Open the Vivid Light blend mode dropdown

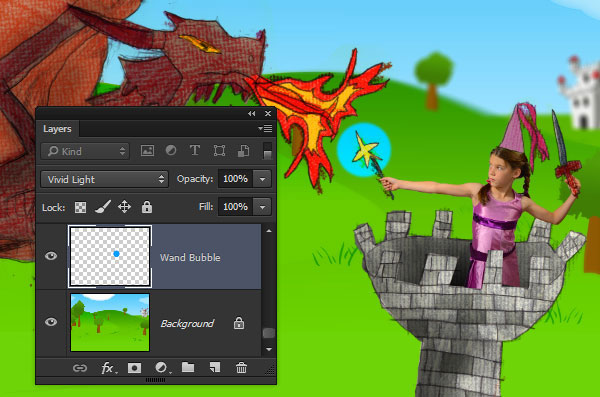(x=104, y=179)
